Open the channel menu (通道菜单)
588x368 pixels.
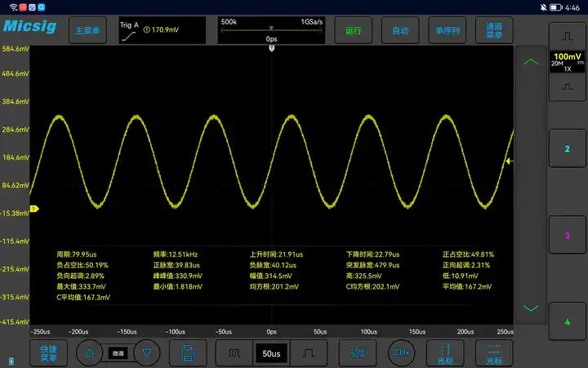coord(494,30)
